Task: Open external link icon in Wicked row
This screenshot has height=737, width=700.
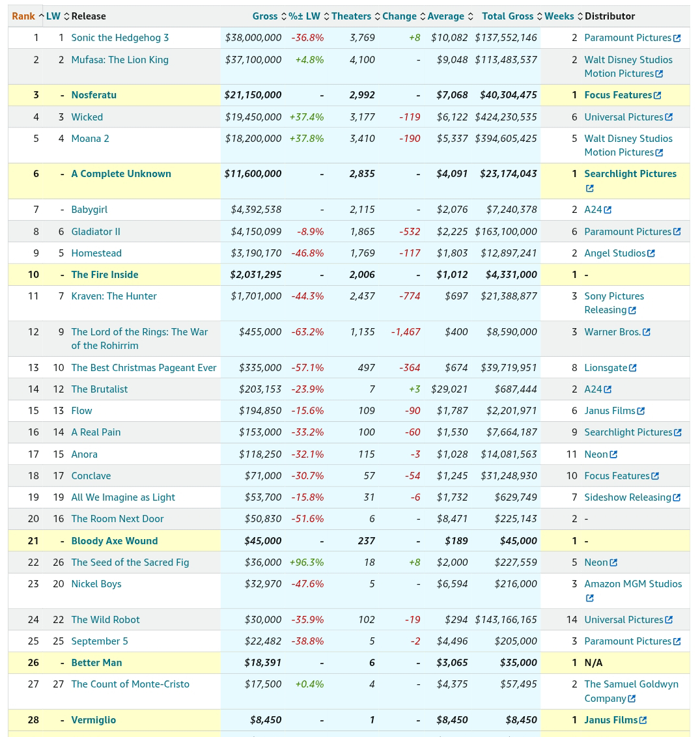Action: [x=669, y=117]
